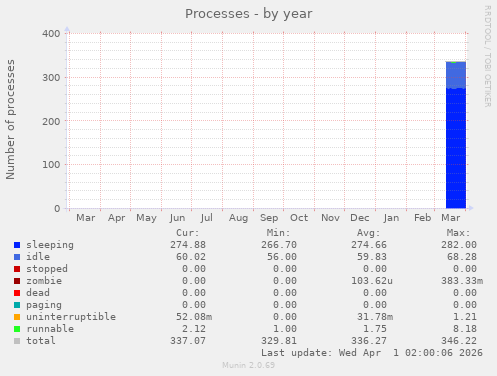Click the sleeping legend blue swatch
Viewport: 497px width, 376px height.
[x=17, y=245]
